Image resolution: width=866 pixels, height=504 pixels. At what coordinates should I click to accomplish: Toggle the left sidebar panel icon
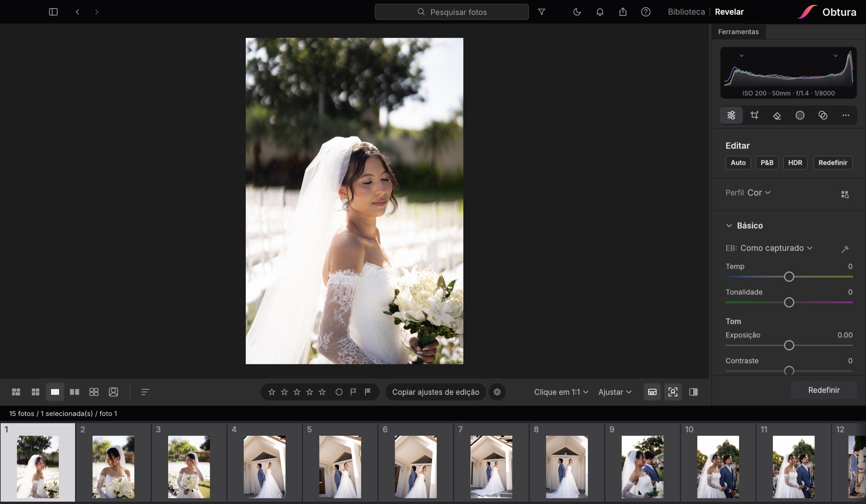53,12
